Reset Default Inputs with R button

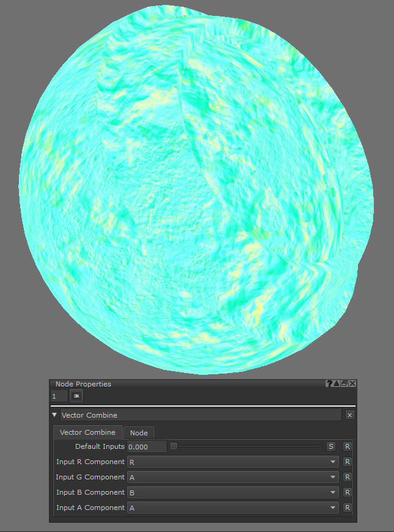click(347, 446)
